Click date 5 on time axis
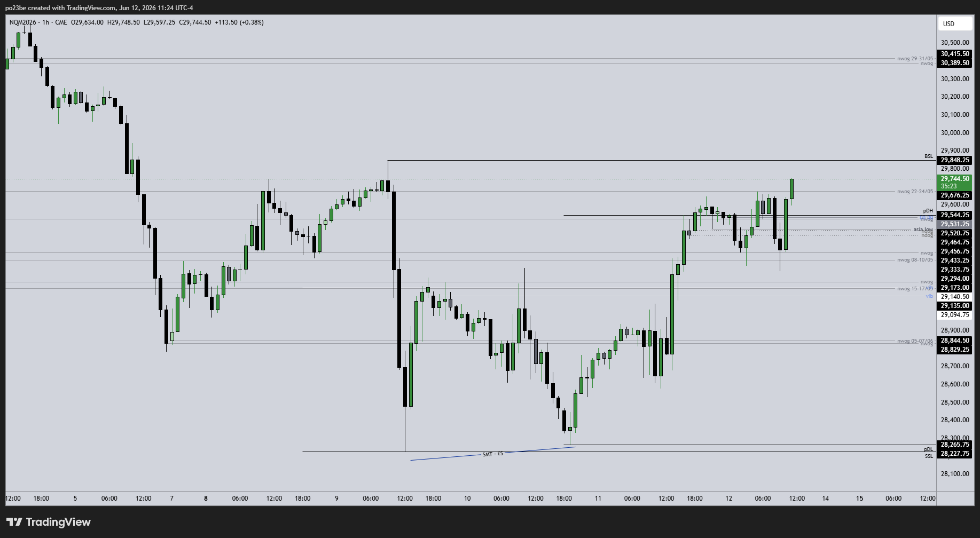Image resolution: width=980 pixels, height=538 pixels. (75, 499)
